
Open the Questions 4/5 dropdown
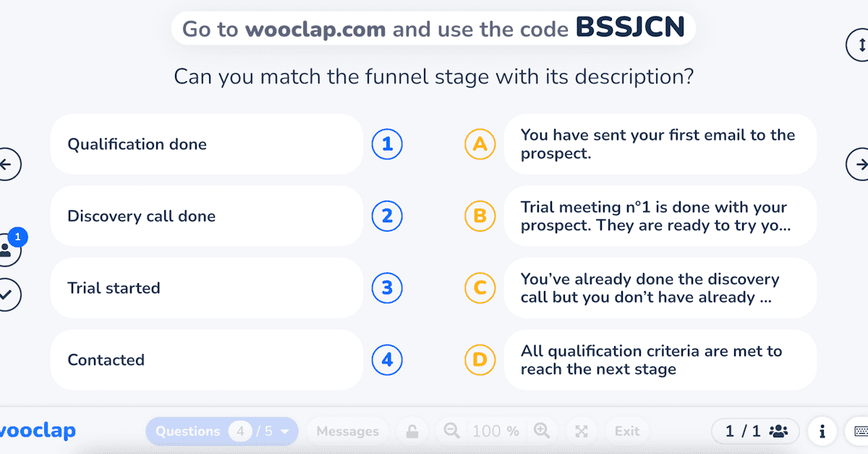[222, 432]
